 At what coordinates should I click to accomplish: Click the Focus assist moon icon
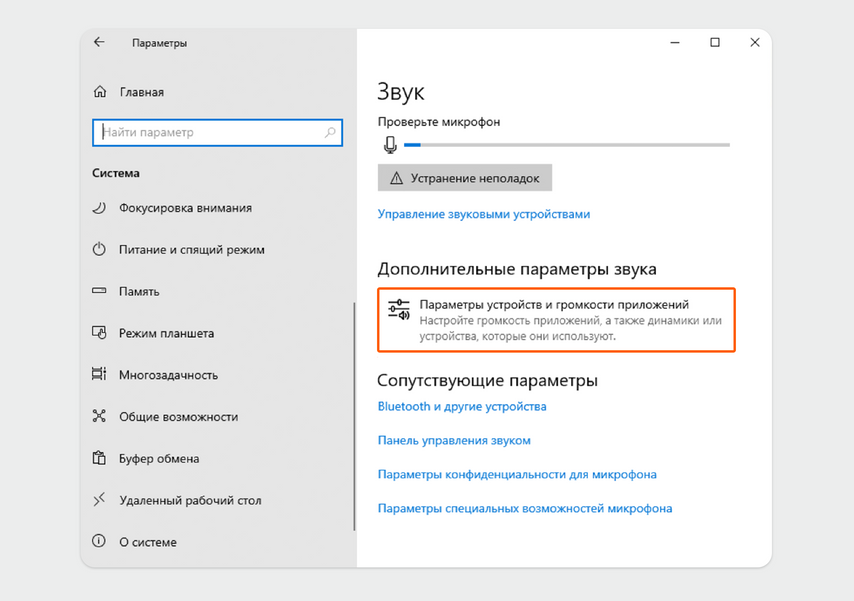[99, 208]
